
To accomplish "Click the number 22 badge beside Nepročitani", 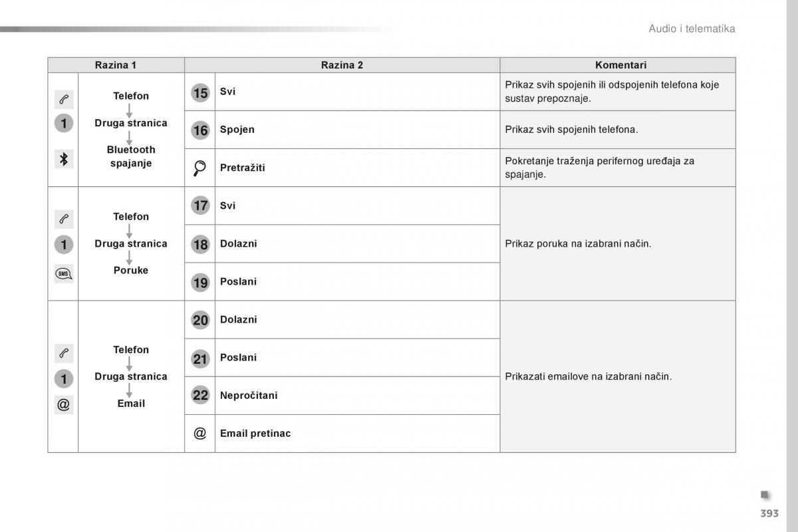I will (200, 396).
